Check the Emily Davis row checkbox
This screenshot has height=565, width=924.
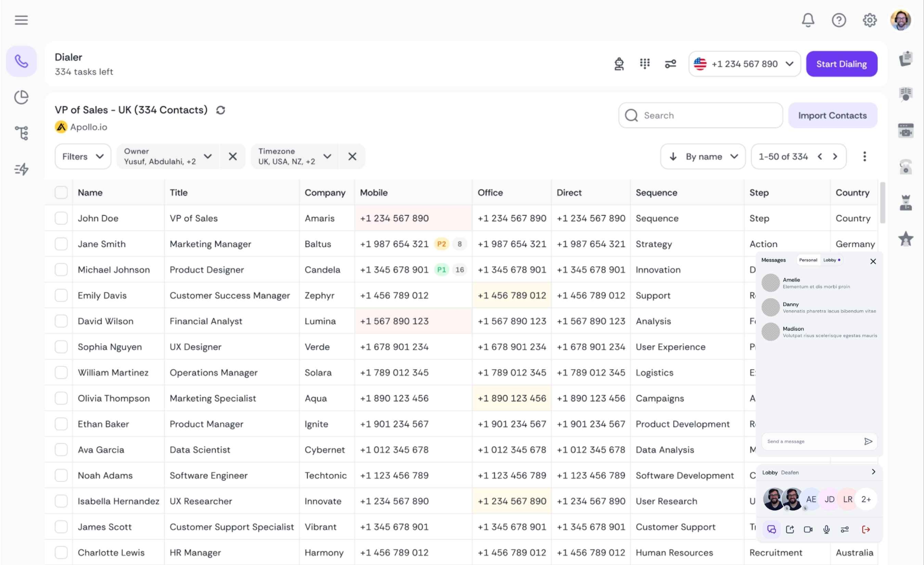(x=61, y=295)
